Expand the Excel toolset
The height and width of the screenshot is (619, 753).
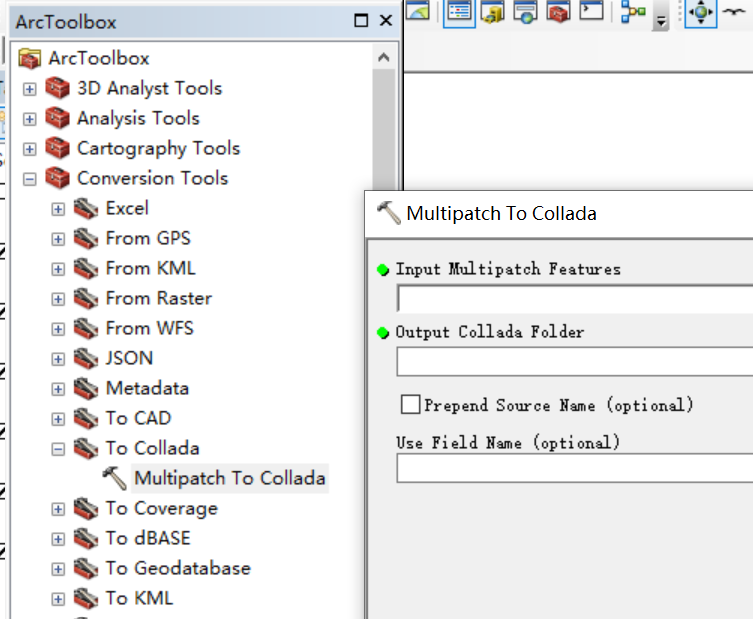point(58,209)
